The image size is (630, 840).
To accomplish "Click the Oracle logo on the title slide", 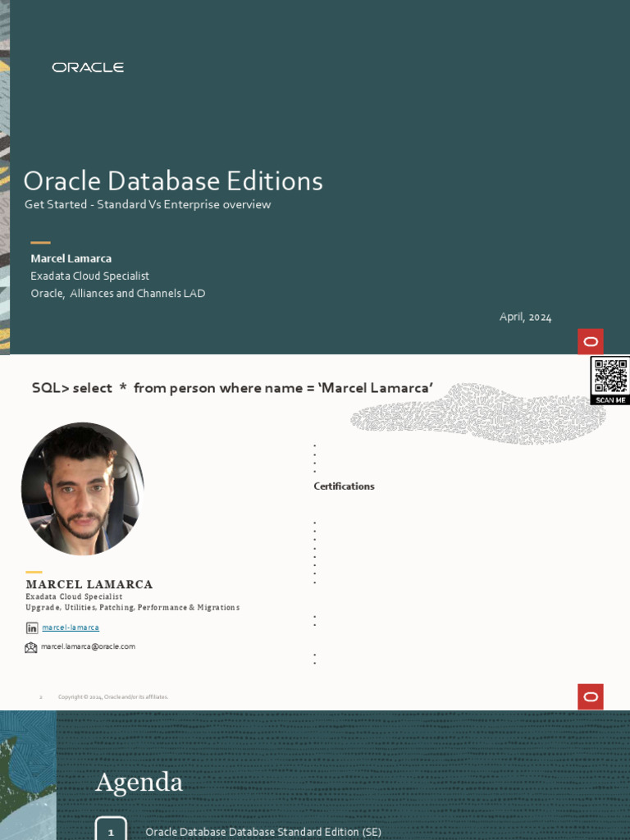I will (x=88, y=67).
